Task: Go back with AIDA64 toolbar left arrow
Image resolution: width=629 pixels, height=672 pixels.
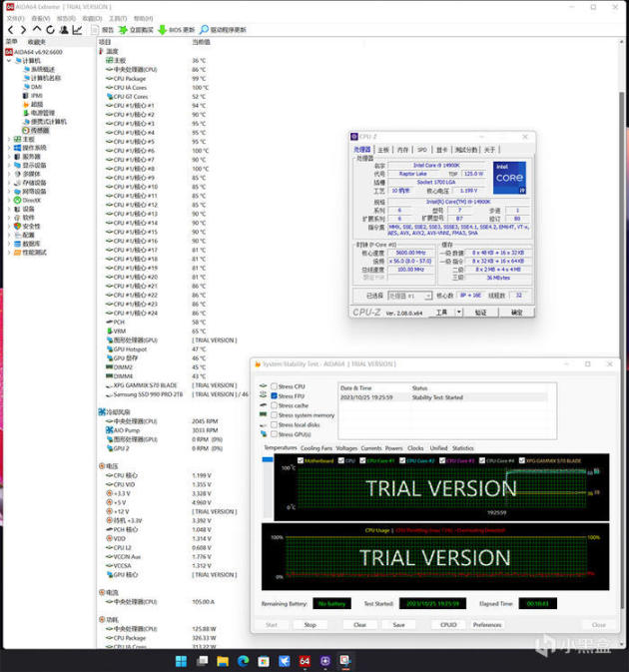Action: pyautogui.click(x=11, y=30)
